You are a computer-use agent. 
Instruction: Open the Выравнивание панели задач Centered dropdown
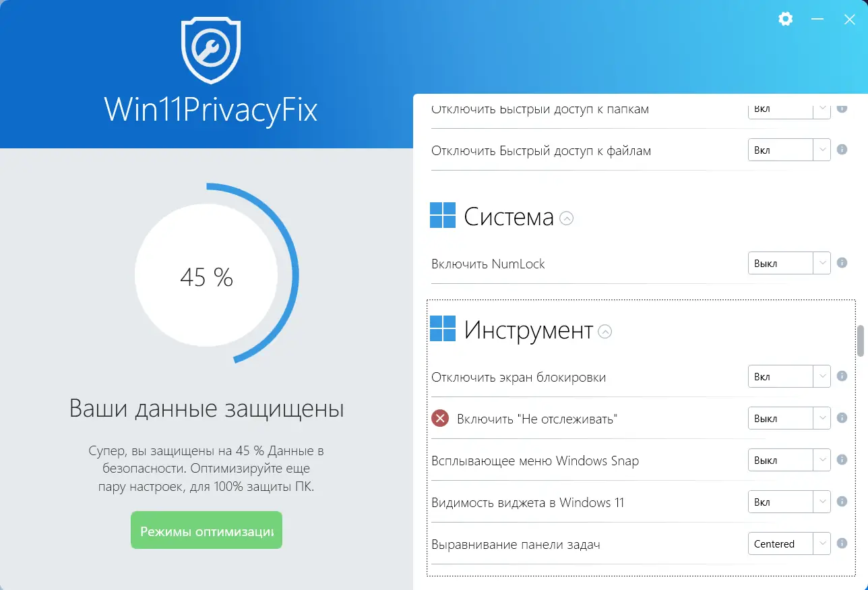[789, 543]
